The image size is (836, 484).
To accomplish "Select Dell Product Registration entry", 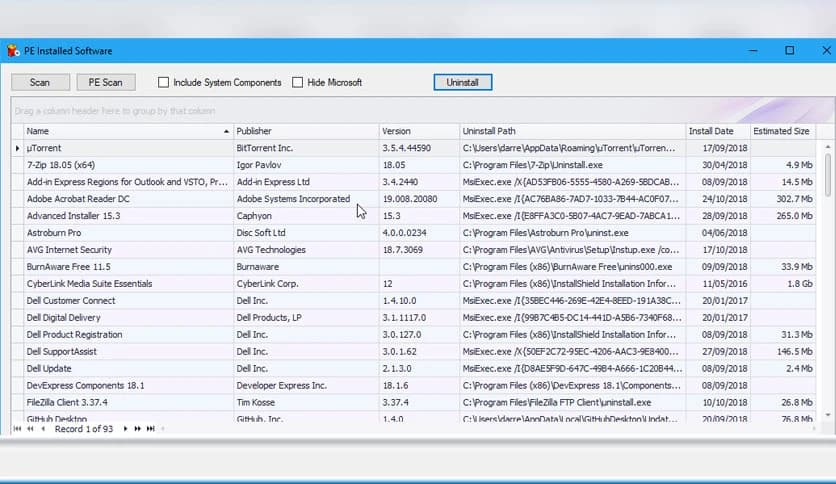I will [x=75, y=335].
